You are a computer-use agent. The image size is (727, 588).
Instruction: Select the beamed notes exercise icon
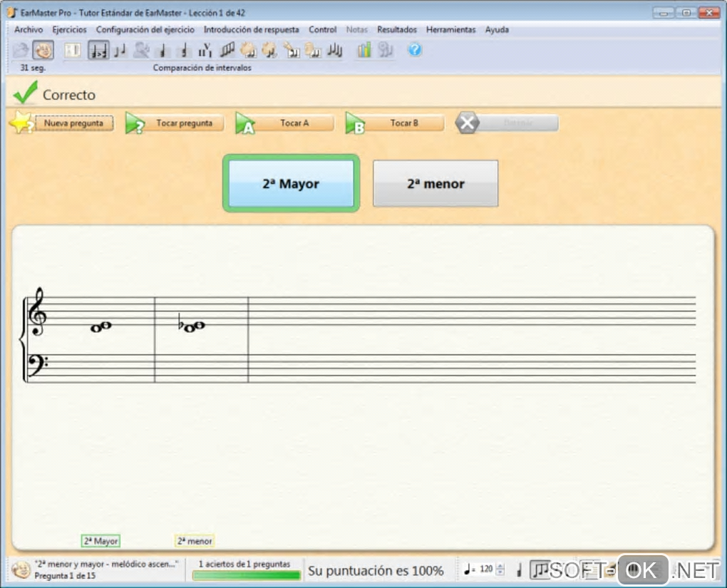[x=227, y=50]
